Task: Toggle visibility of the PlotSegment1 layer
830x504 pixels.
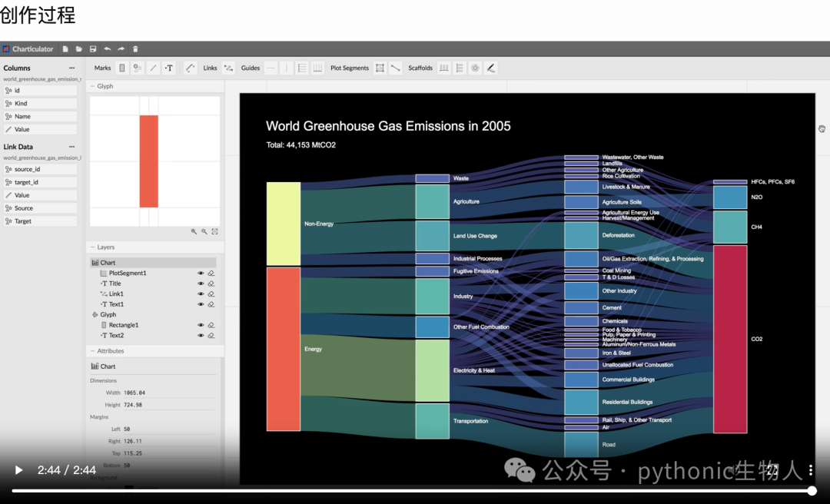Action: (x=201, y=274)
